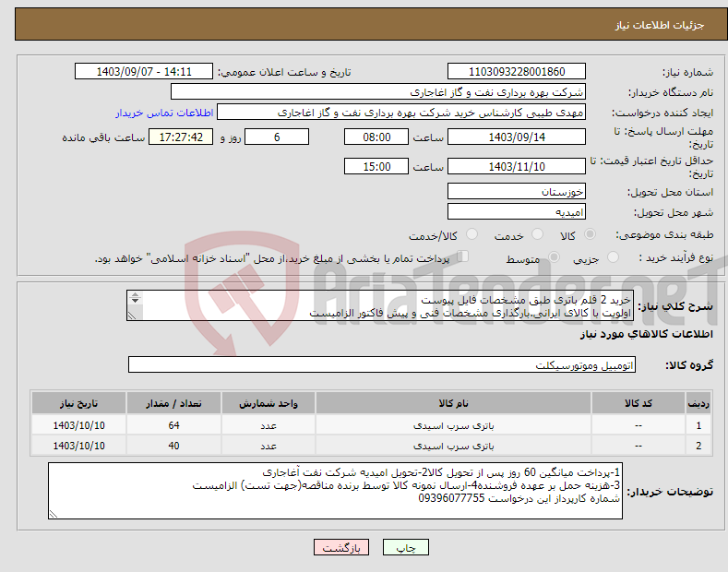
Task: Click column header واحد شمارش
Action: (268, 403)
